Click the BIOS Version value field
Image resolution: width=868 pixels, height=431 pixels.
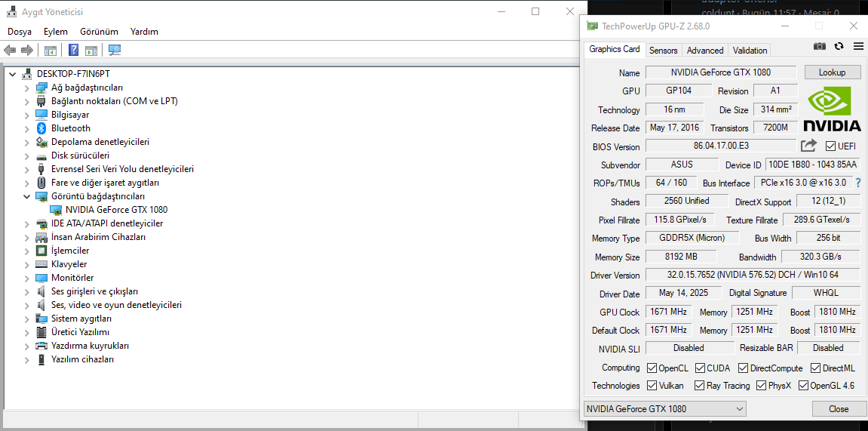tap(721, 146)
